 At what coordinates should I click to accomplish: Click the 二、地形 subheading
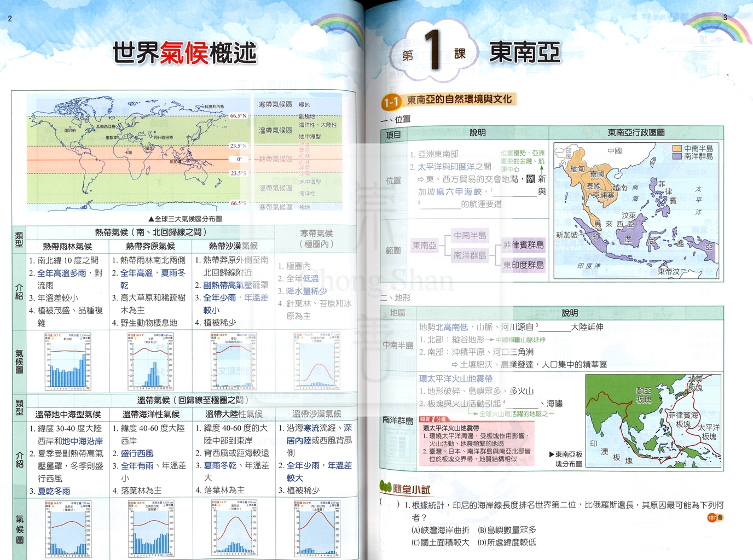coord(395,298)
